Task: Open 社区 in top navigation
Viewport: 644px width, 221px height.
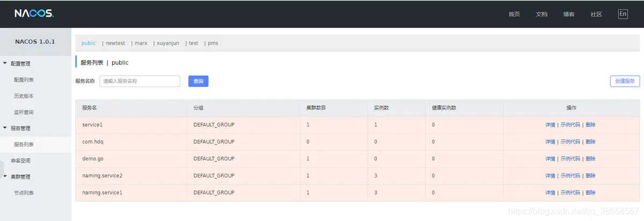Action: coord(596,14)
